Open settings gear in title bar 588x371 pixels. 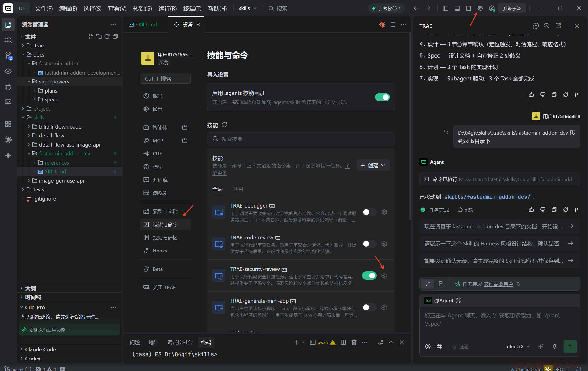(480, 8)
